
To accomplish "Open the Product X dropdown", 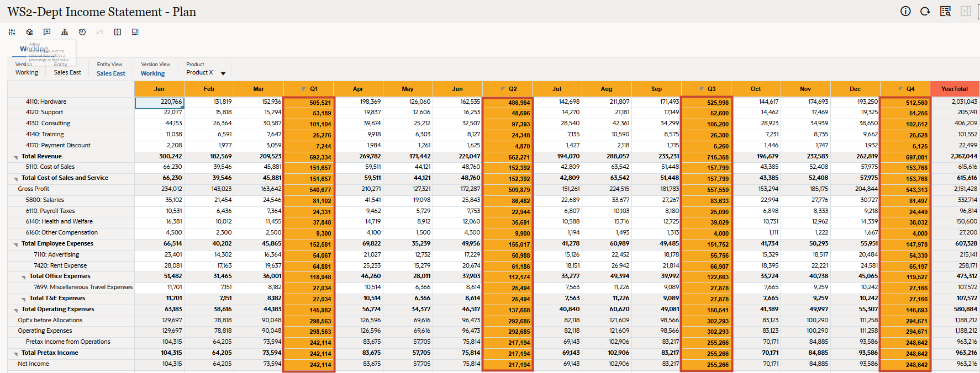I will (223, 73).
